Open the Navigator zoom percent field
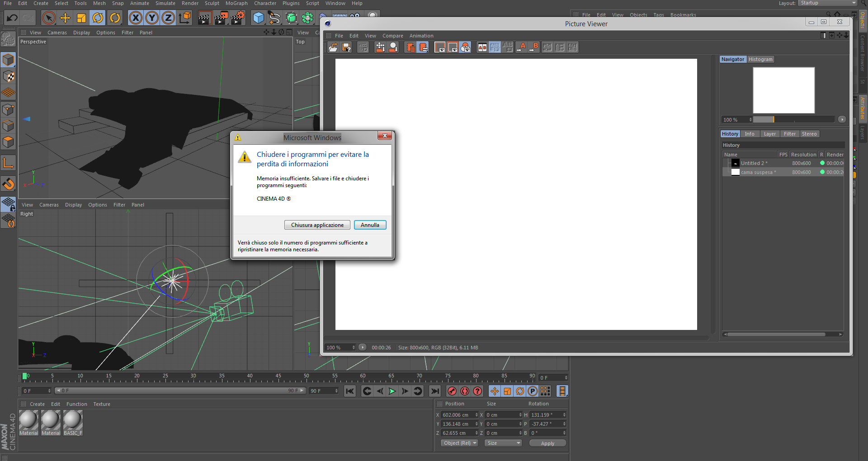 (x=736, y=120)
